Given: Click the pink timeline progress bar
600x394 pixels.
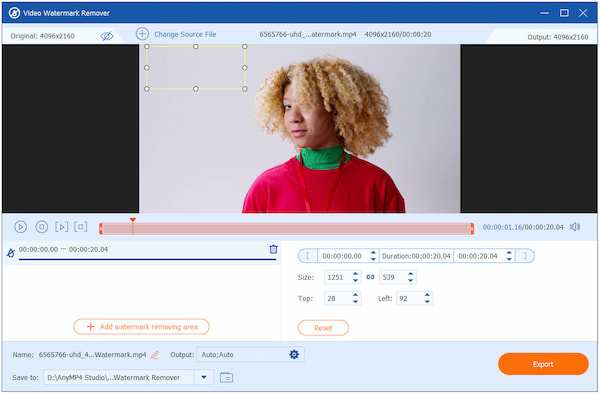Looking at the screenshot, I should tap(286, 229).
